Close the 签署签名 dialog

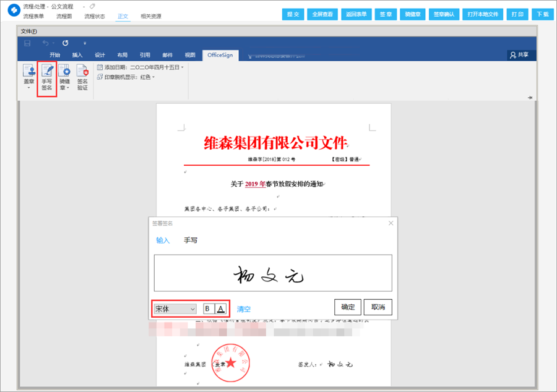[x=391, y=223]
